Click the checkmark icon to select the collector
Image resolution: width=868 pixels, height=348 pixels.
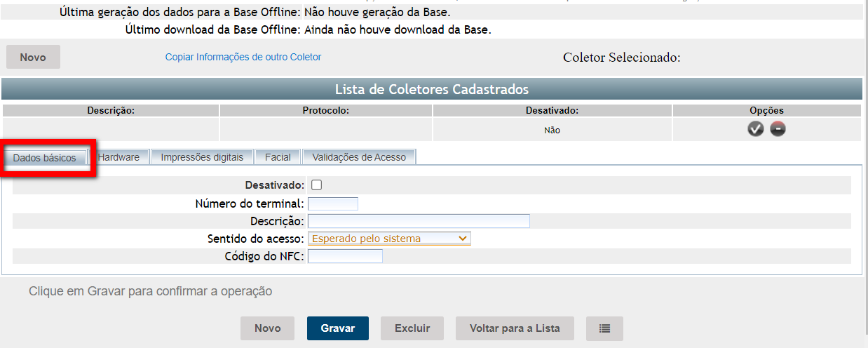click(755, 129)
